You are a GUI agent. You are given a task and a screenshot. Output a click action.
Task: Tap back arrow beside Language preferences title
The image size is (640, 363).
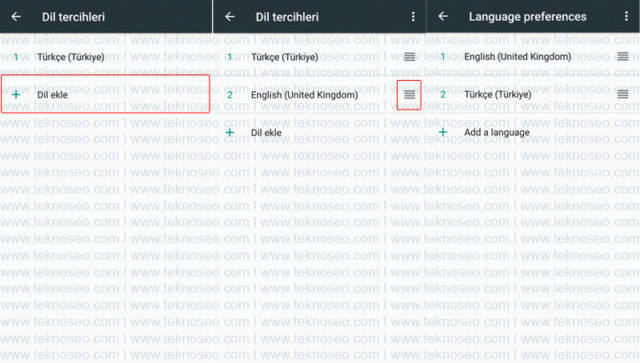[x=443, y=16]
